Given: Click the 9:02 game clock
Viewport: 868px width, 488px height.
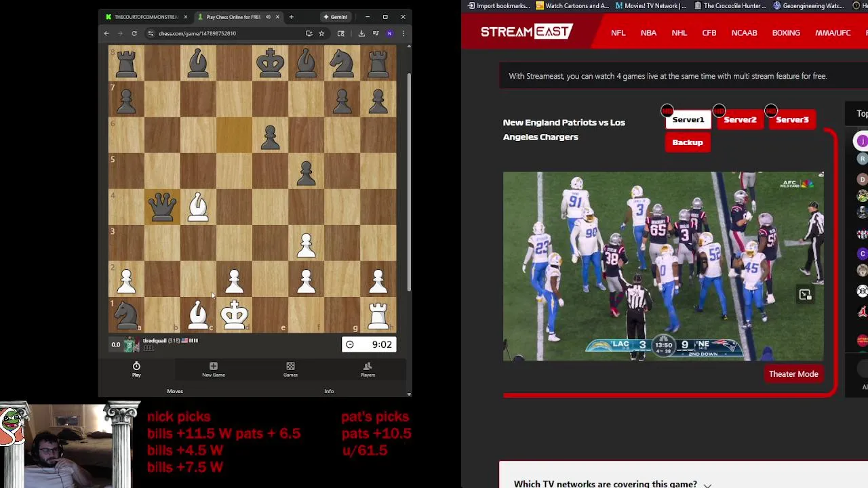Looking at the screenshot, I should (368, 344).
